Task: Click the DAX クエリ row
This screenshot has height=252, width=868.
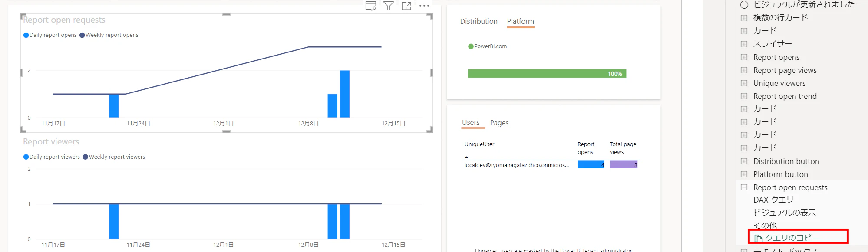Action: [773, 200]
